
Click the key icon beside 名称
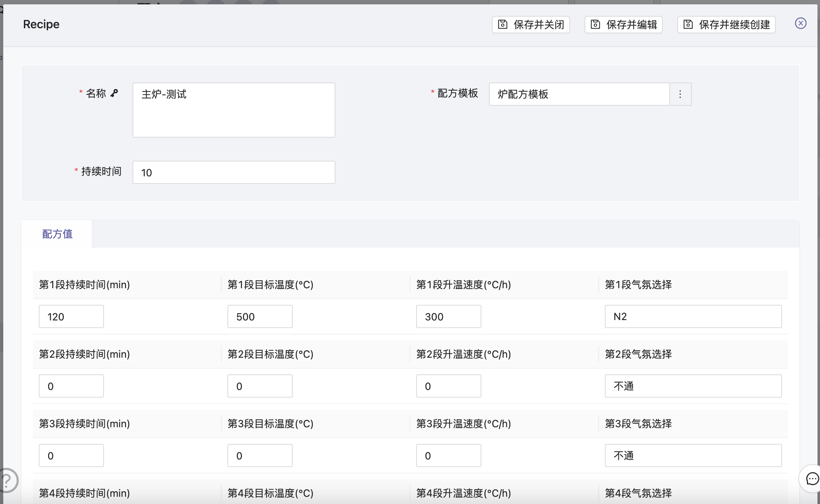[x=114, y=93]
